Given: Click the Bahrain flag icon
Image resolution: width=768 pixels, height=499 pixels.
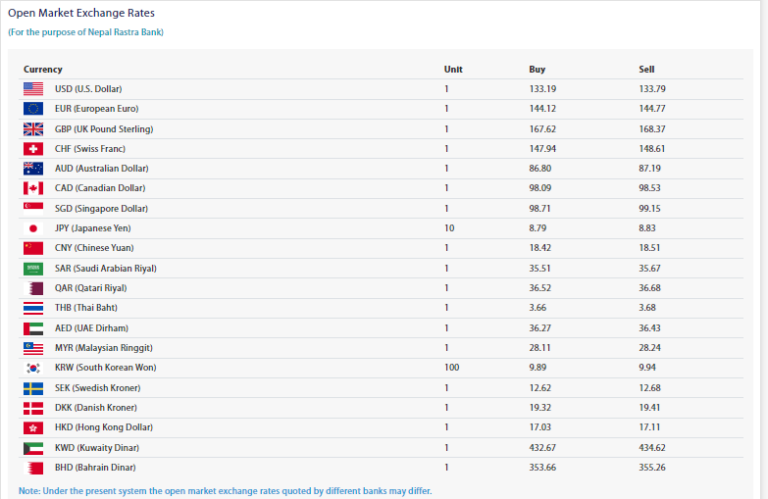Looking at the screenshot, I should coord(33,468).
